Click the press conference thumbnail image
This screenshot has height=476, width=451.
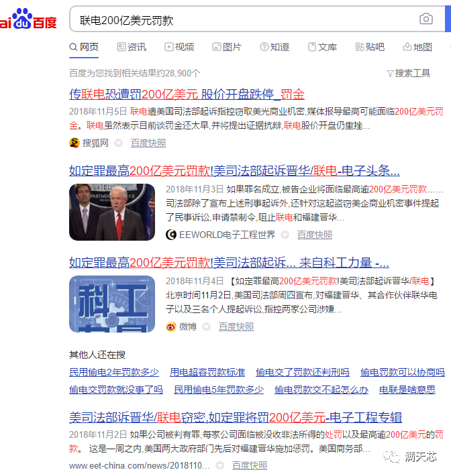tap(112, 212)
